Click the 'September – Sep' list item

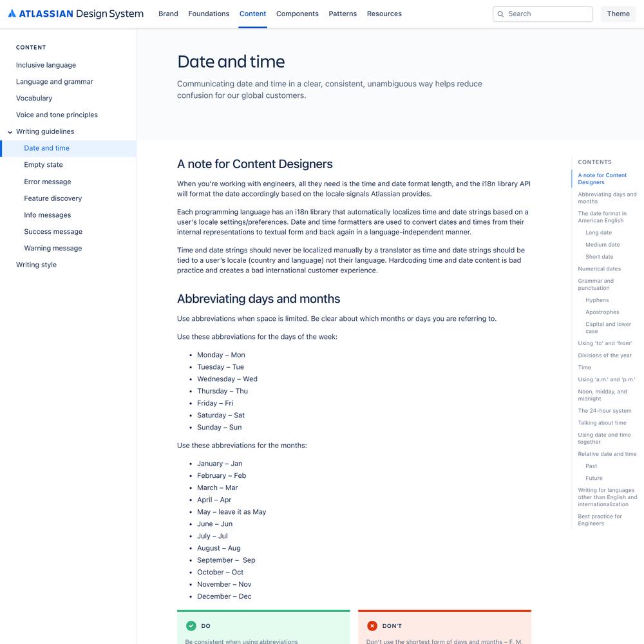[226, 560]
